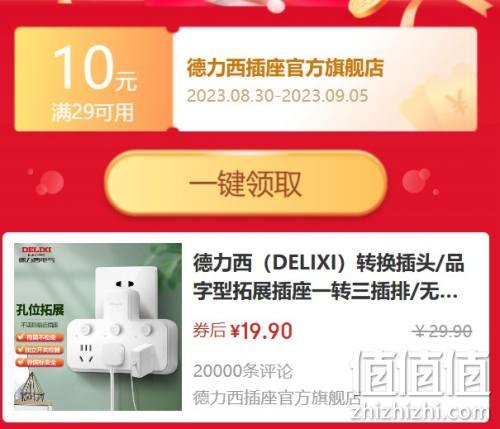
Task: Click the 10元 coupon amount
Action: [94, 68]
